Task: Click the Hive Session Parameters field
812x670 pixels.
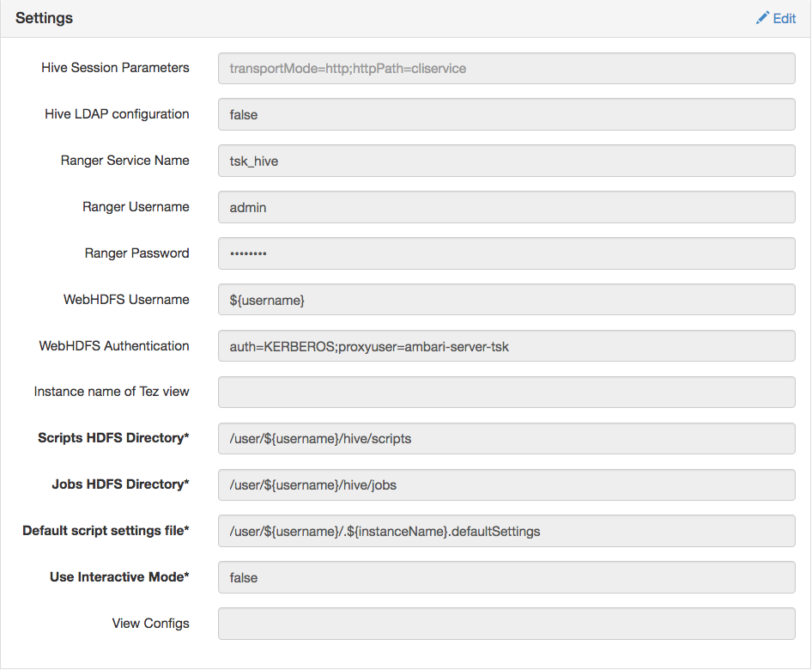Action: click(x=506, y=67)
